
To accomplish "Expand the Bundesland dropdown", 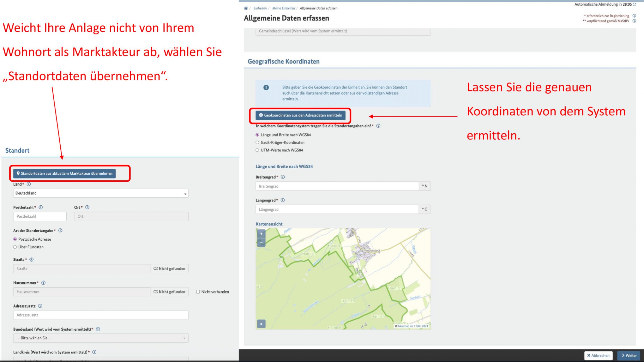I will tap(101, 338).
